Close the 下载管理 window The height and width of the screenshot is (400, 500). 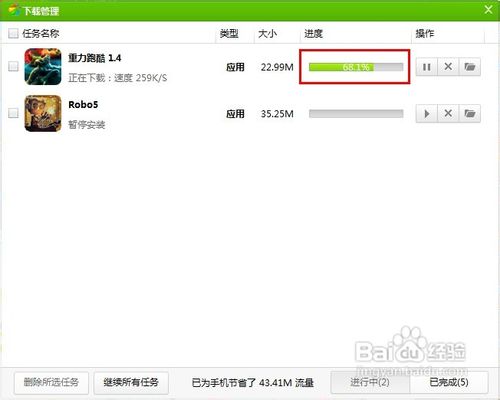coord(488,9)
